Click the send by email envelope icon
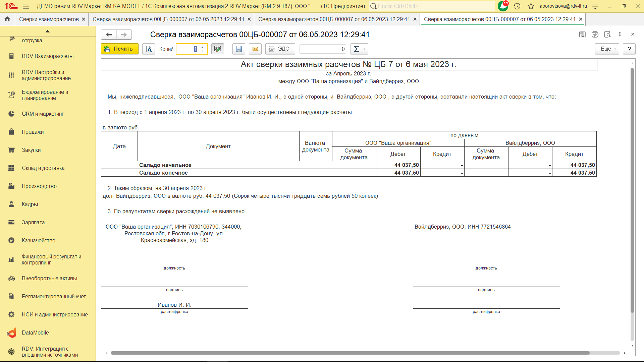Screen dimensions: 644x362 255,49
